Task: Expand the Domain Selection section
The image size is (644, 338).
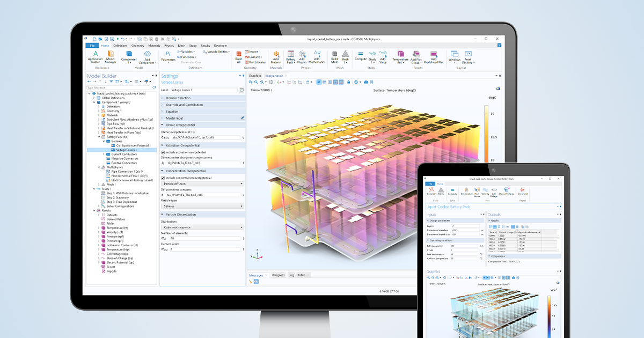Action: pos(203,98)
